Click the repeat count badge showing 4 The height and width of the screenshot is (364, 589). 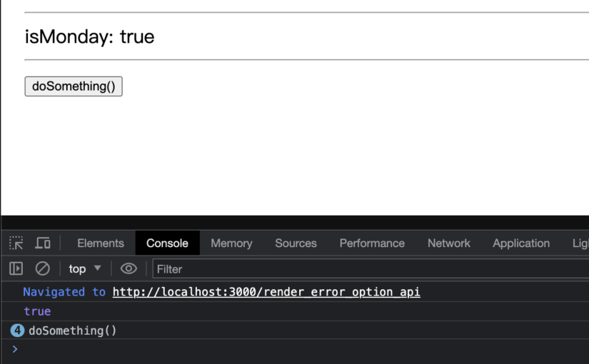pos(18,330)
